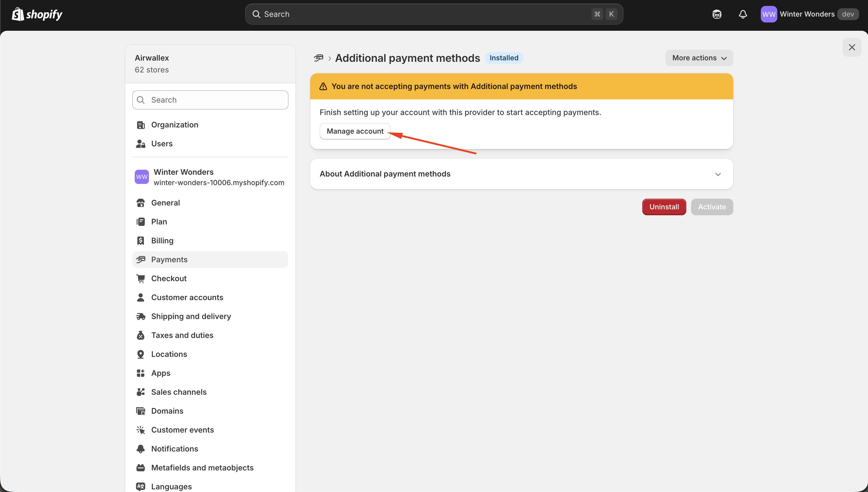
Task: Focus the top global Search bar
Action: [x=434, y=14]
